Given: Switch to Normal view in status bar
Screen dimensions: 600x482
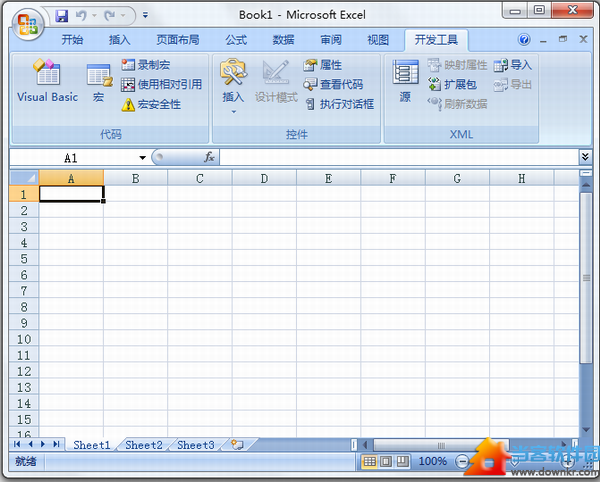Looking at the screenshot, I should pos(369,461).
